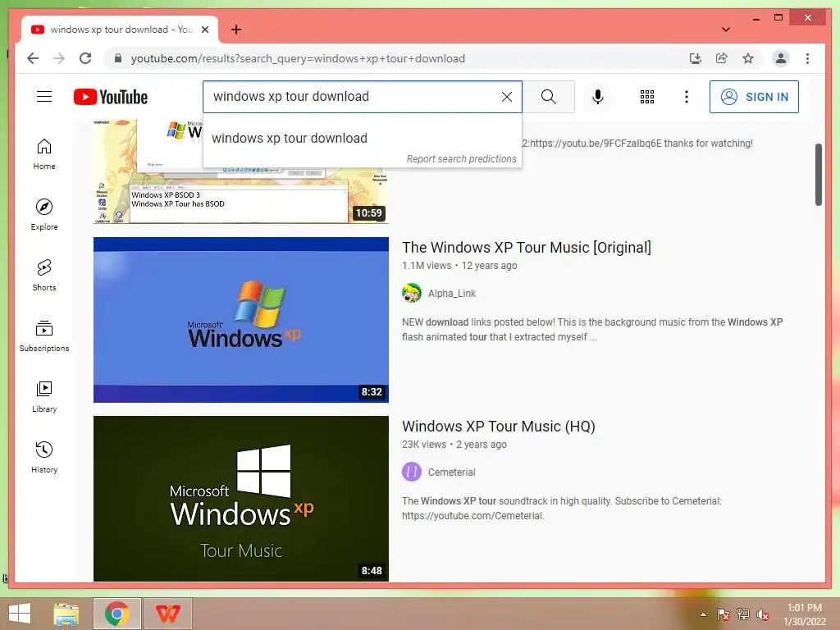Open Subscriptions in the sidebar
The image size is (840, 630).
pyautogui.click(x=44, y=336)
